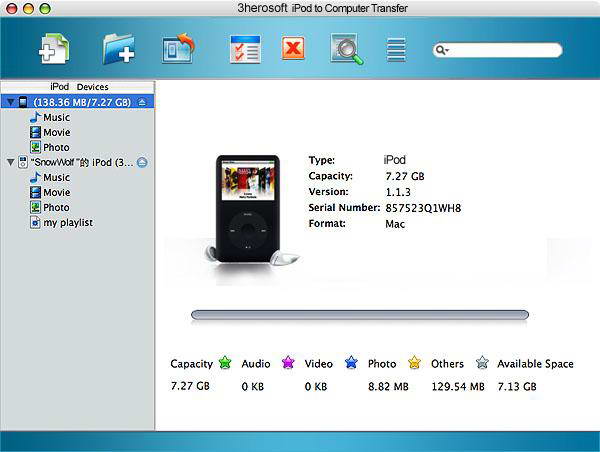600x452 pixels.
Task: Click the iPod Devices panel header
Action: [78, 87]
